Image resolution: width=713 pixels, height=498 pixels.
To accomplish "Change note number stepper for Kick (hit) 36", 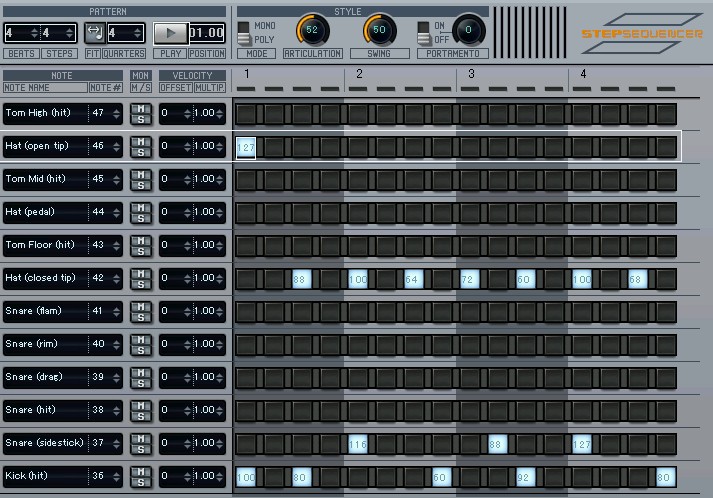I will 116,477.
